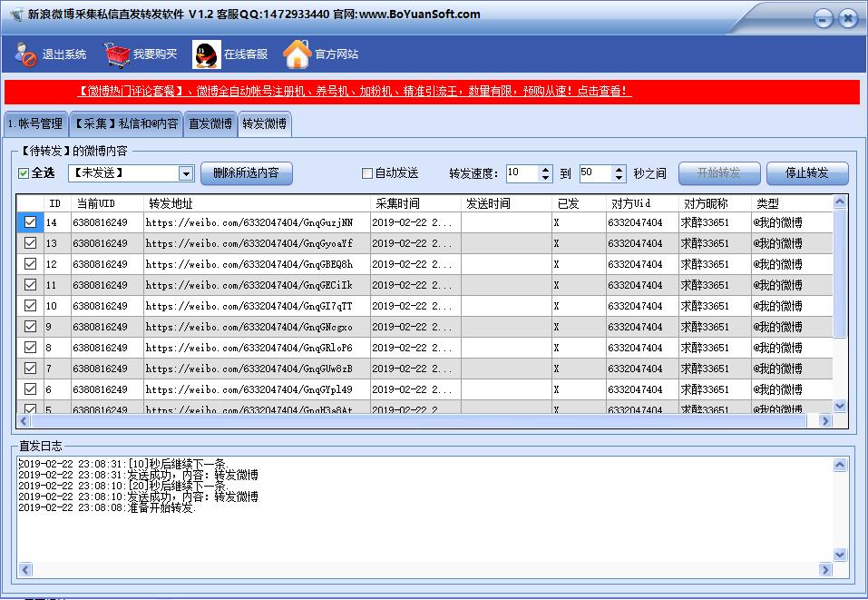
Task: Click the log panel horizontal scroll right arrow
Action: [x=825, y=569]
